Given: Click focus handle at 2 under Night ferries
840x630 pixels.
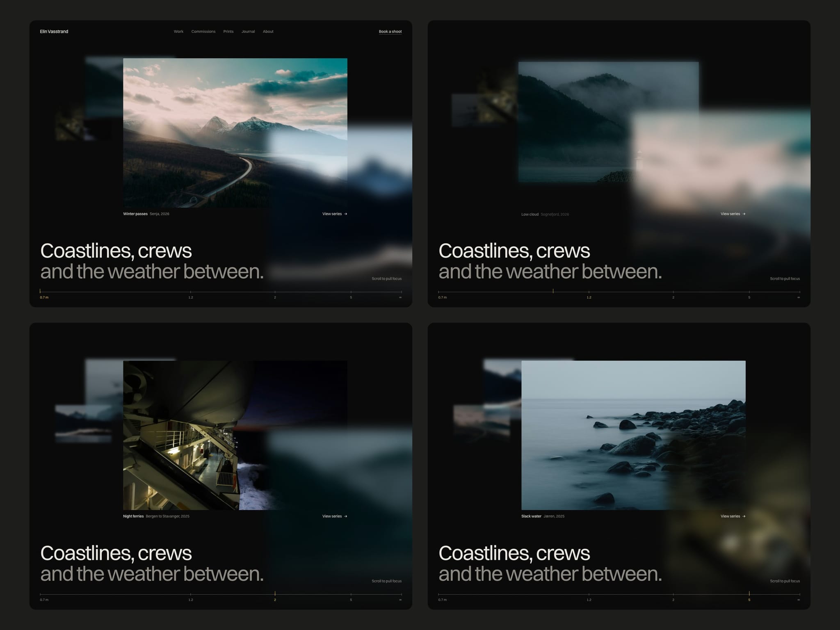Looking at the screenshot, I should 275,593.
